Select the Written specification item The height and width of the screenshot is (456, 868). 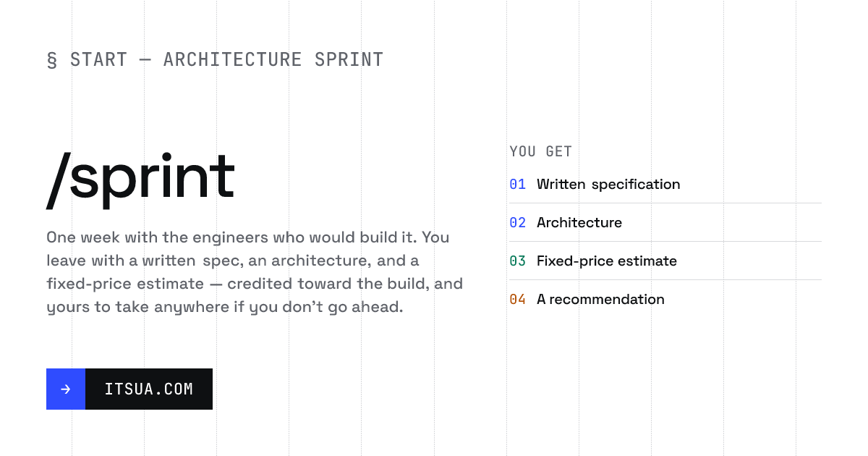point(665,185)
